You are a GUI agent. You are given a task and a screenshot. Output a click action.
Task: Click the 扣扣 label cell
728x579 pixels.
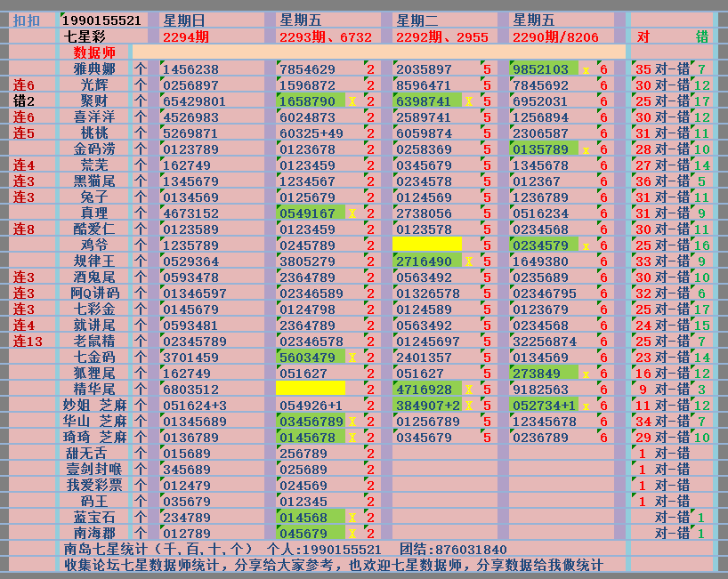[x=28, y=20]
